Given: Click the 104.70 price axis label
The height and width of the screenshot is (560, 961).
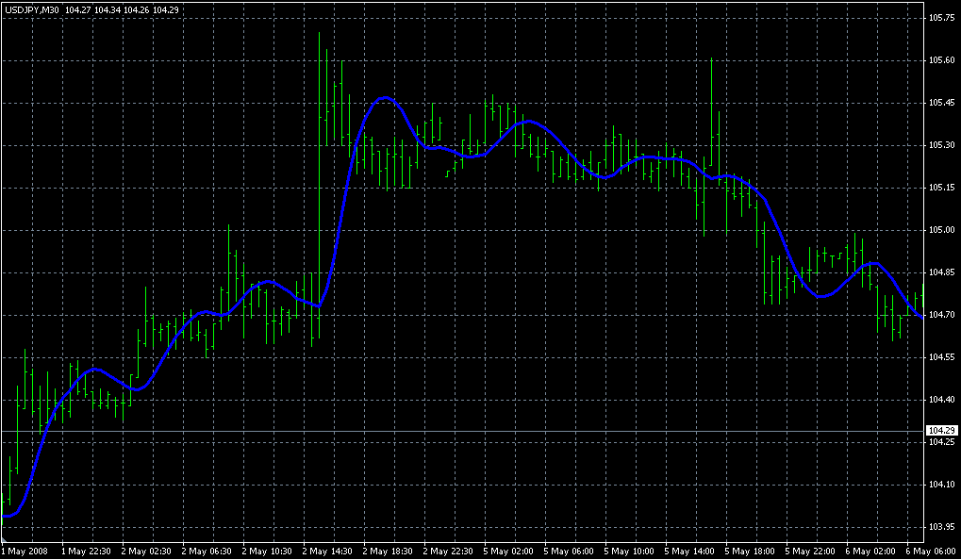Looking at the screenshot, I should tap(942, 315).
